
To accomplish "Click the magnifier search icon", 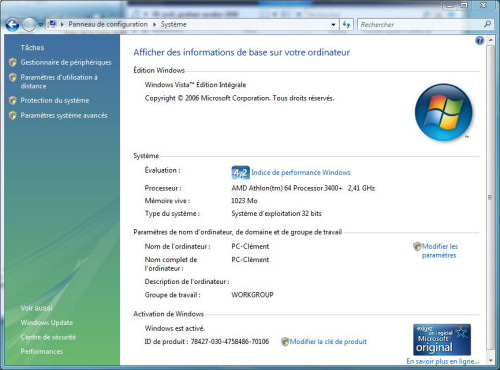I will pos(487,24).
